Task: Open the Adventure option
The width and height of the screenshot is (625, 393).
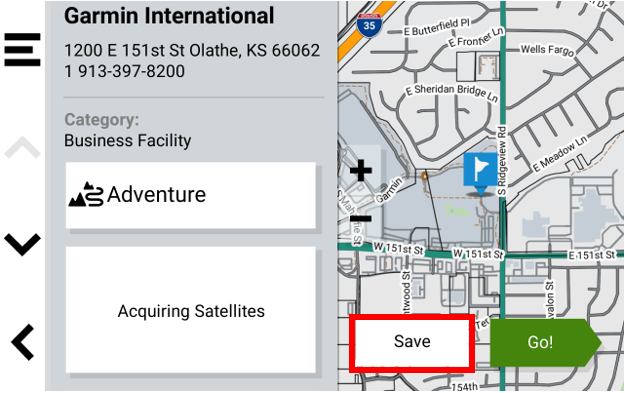Action: point(191,195)
